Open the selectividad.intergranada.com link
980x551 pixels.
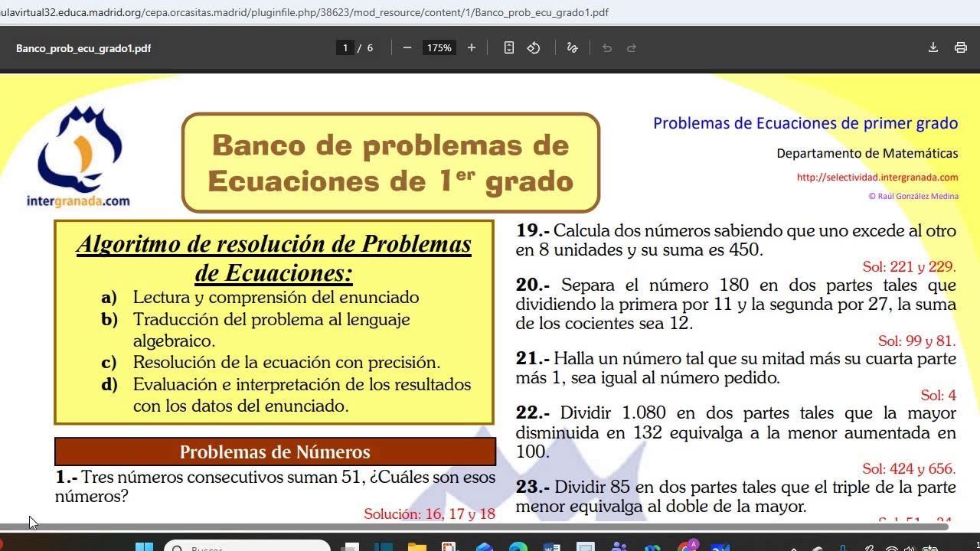click(877, 178)
